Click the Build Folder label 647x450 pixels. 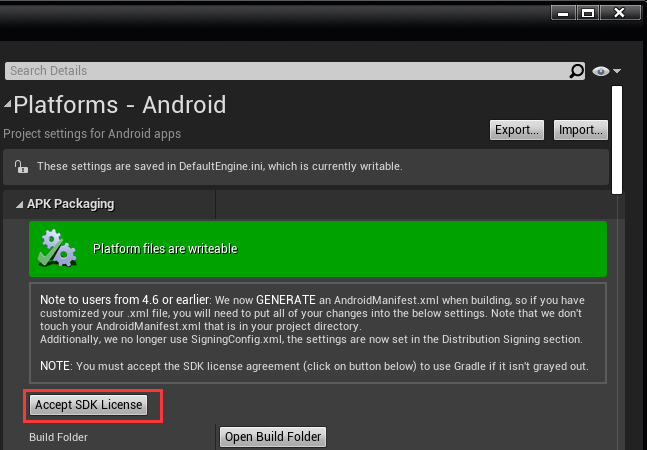click(x=58, y=437)
